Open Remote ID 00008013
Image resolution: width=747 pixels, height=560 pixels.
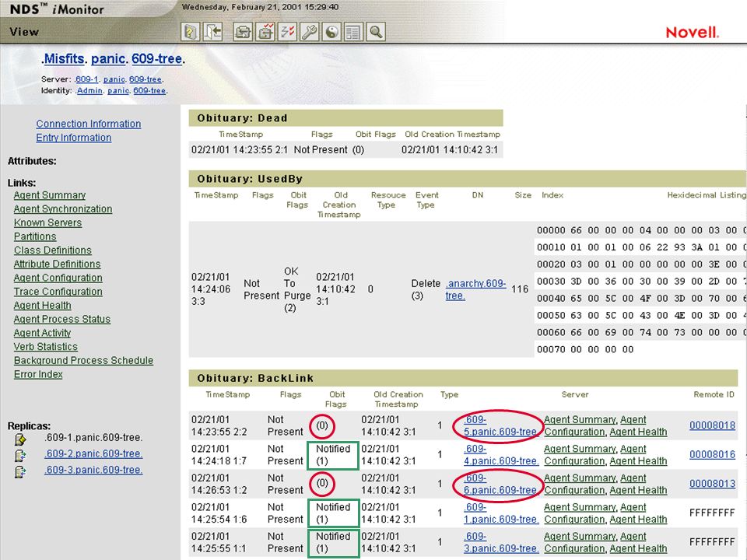(712, 483)
